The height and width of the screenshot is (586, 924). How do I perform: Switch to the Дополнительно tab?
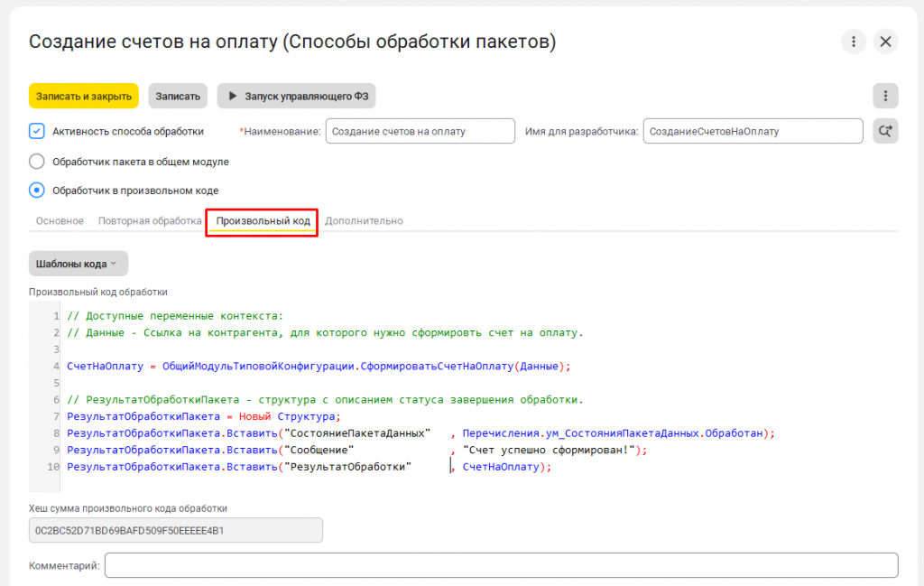[364, 221]
